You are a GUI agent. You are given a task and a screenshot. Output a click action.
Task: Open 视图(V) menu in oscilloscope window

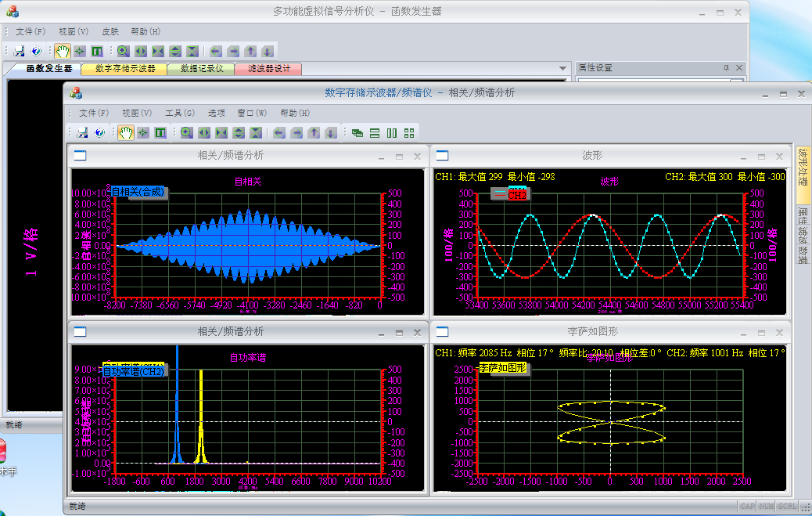pyautogui.click(x=137, y=113)
